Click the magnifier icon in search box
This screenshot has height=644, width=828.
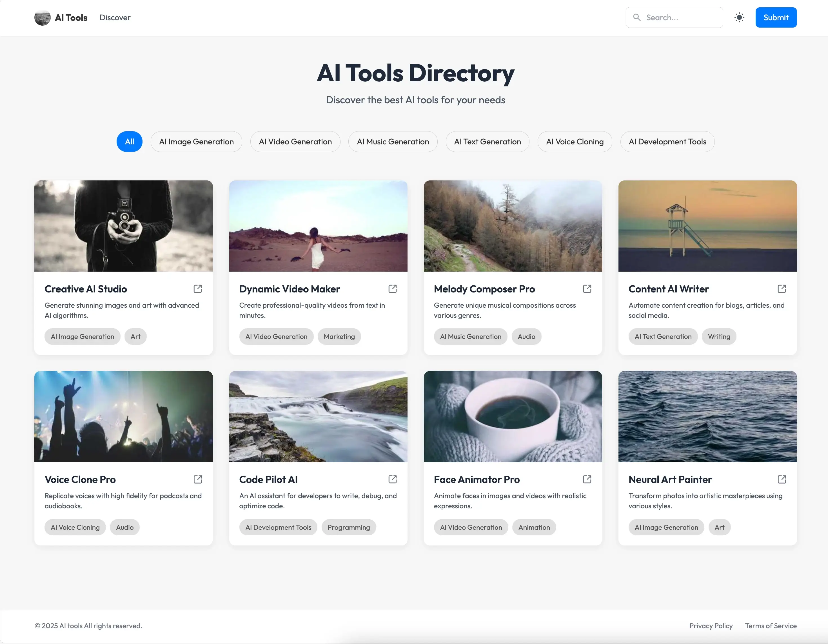[637, 17]
